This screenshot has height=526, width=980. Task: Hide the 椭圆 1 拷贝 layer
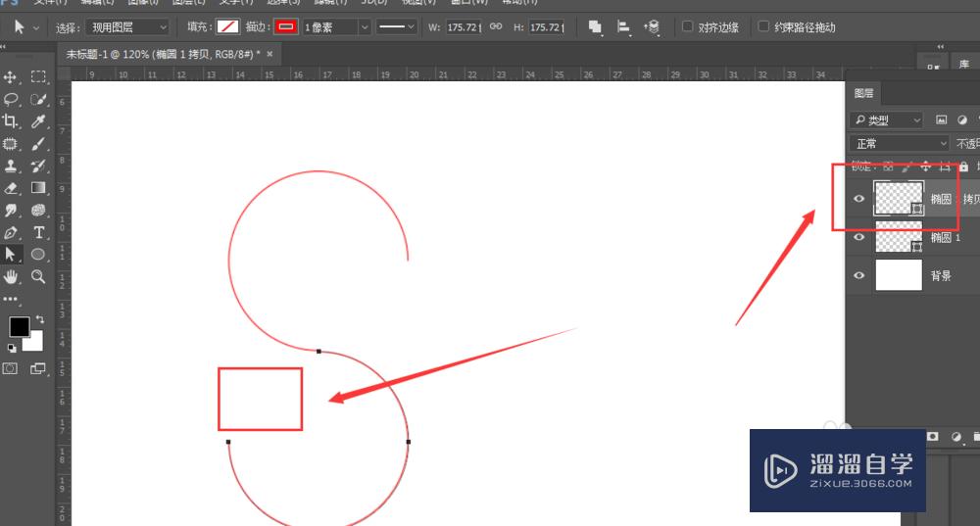859,199
